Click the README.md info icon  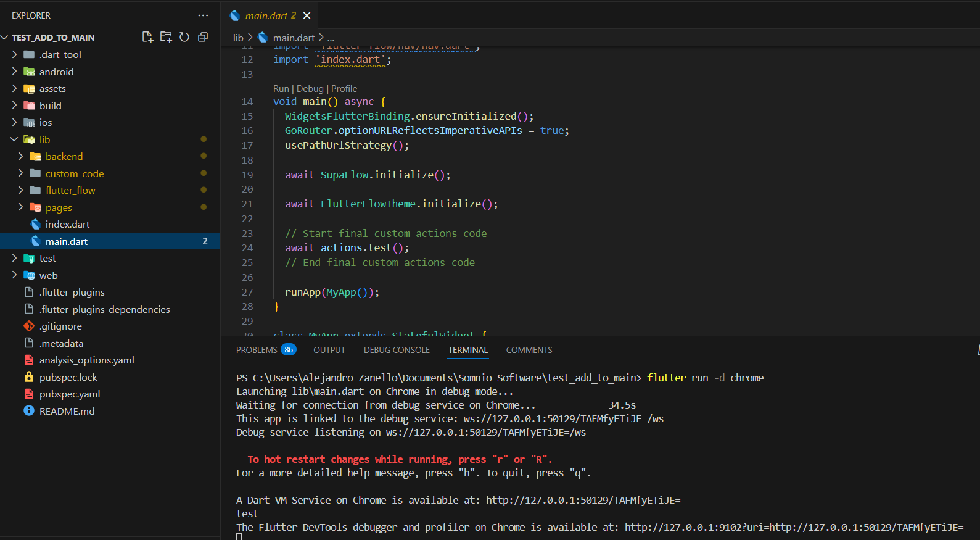[29, 410]
